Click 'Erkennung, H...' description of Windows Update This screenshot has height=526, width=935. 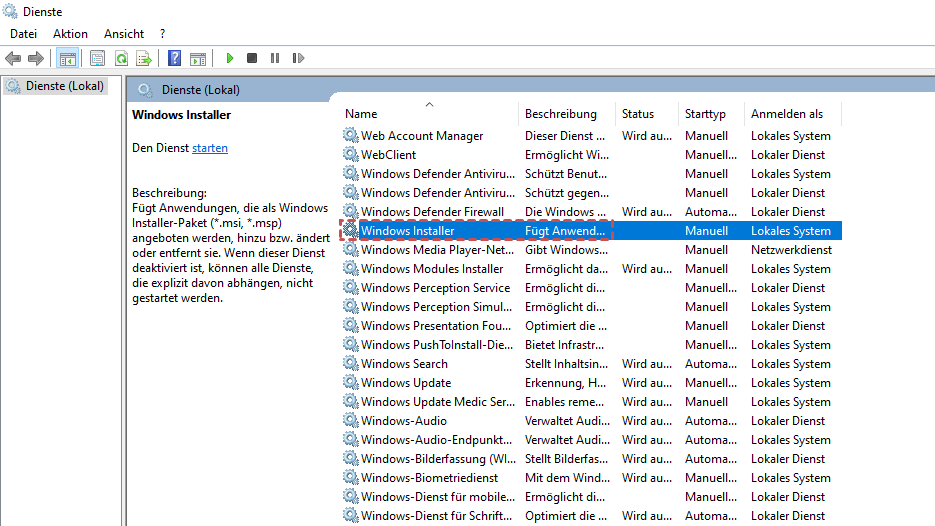pos(565,383)
